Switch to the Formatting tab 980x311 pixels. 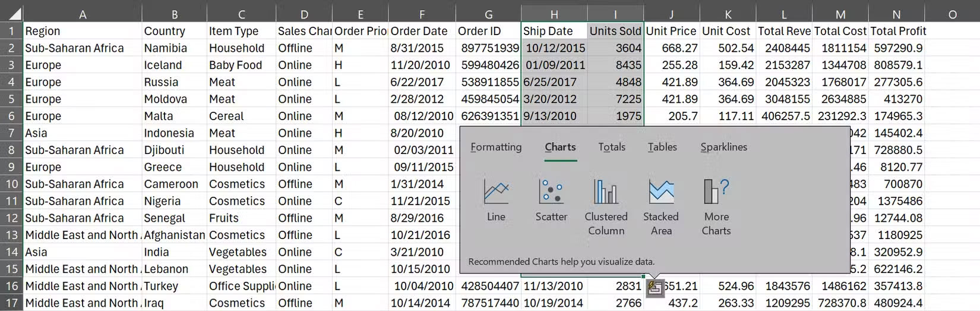pyautogui.click(x=496, y=147)
